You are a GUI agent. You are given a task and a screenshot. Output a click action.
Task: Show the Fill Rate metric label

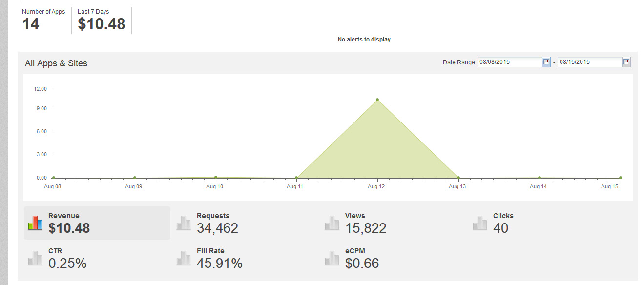[210, 251]
